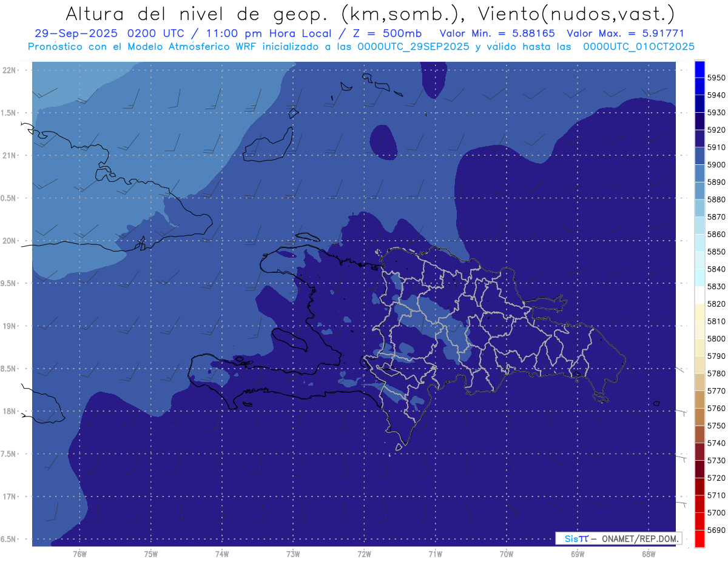This screenshot has width=728, height=562.
Task: Click the 69W longitude axis label
Action: coord(578,554)
